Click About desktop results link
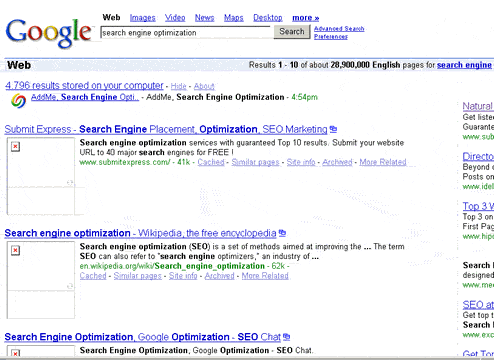Viewport: 494px width, 360px height. pos(204,86)
